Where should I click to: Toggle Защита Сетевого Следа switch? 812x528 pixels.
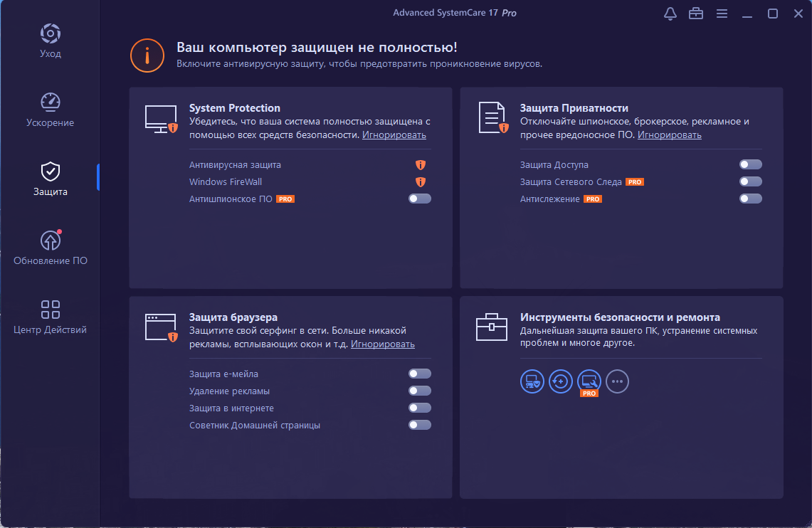click(750, 181)
